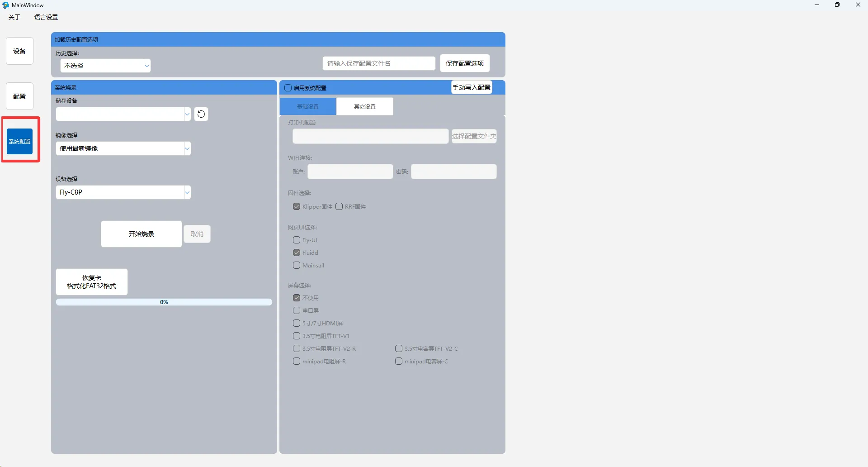Select the 5寸/7寸HDMI屏 screen option
Screen dimensions: 868x467
pos(297,323)
